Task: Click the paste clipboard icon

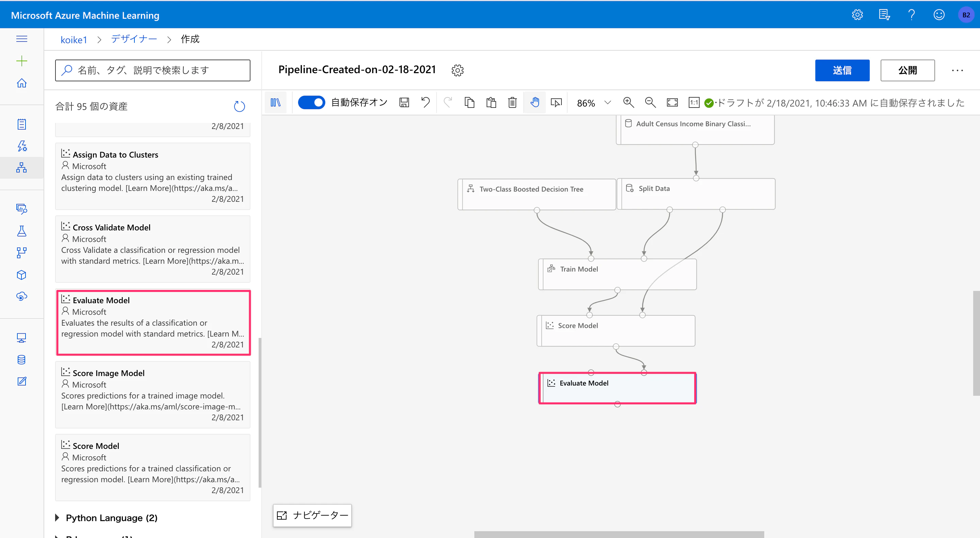Action: (x=491, y=102)
